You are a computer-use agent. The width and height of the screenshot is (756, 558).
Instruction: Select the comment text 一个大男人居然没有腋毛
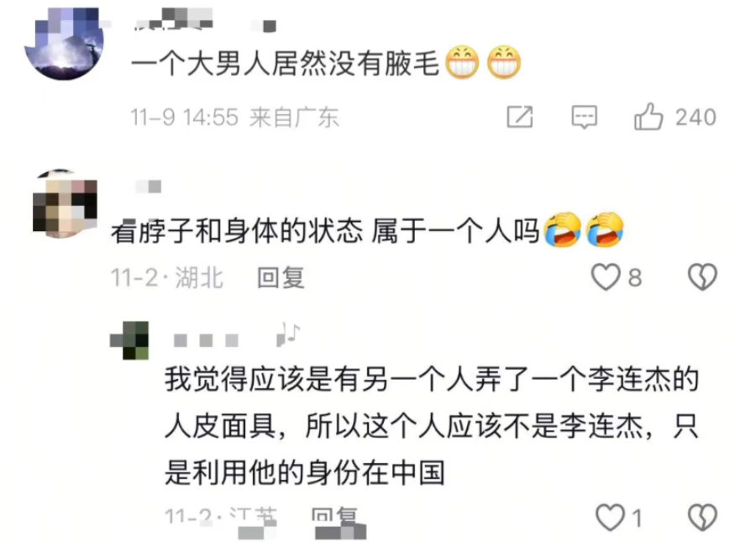click(285, 64)
